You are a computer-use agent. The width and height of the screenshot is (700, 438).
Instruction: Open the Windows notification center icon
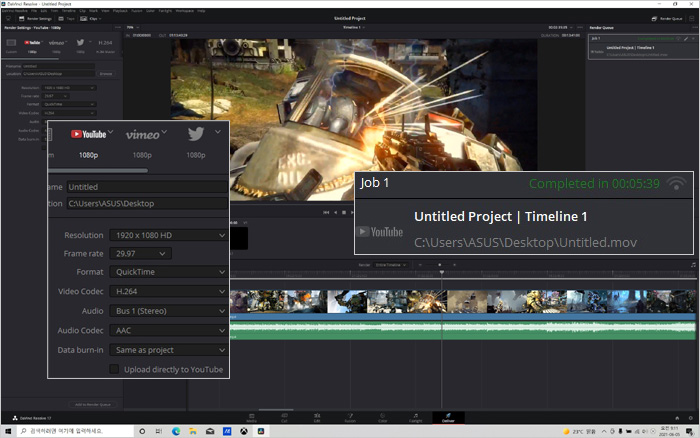click(x=690, y=431)
